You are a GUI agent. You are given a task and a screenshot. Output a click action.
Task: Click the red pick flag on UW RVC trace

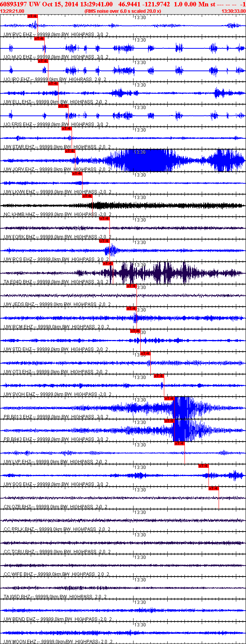[x=33, y=16]
